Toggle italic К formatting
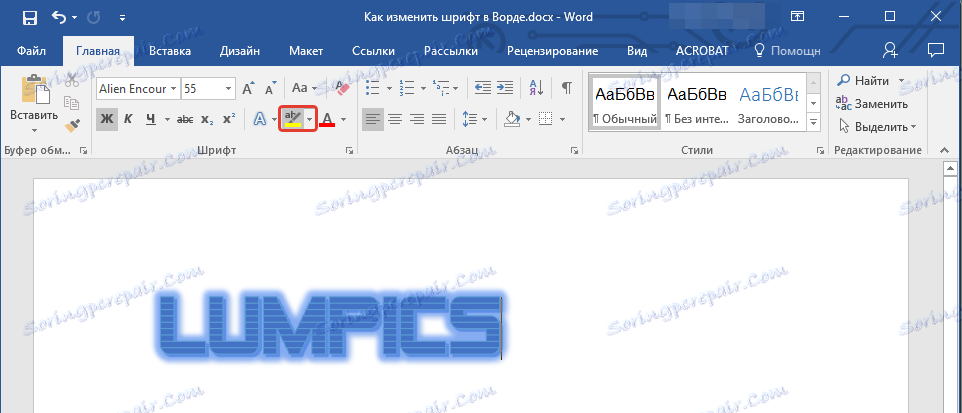This screenshot has width=962, height=413. point(128,119)
